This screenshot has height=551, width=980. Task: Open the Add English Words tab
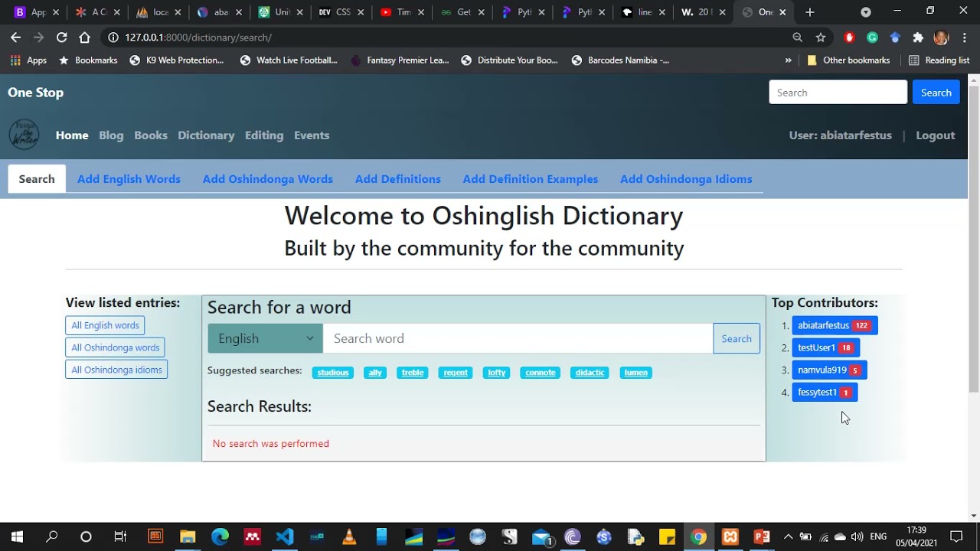[129, 179]
